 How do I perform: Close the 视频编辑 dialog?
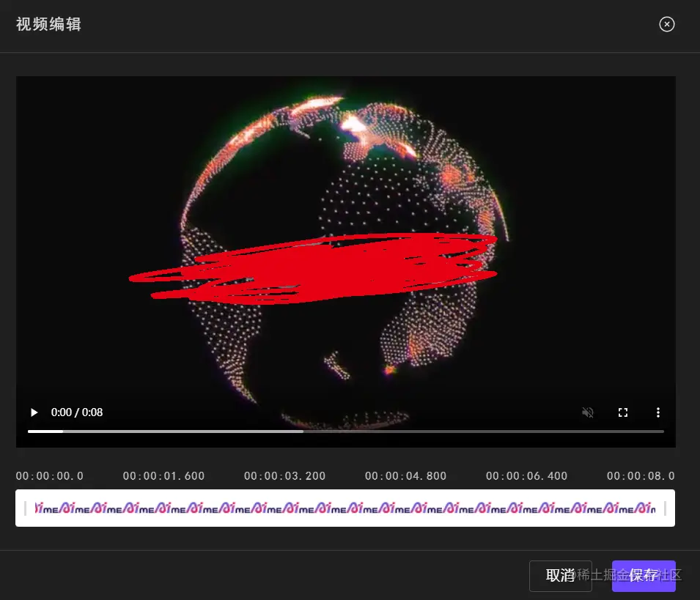click(x=666, y=24)
